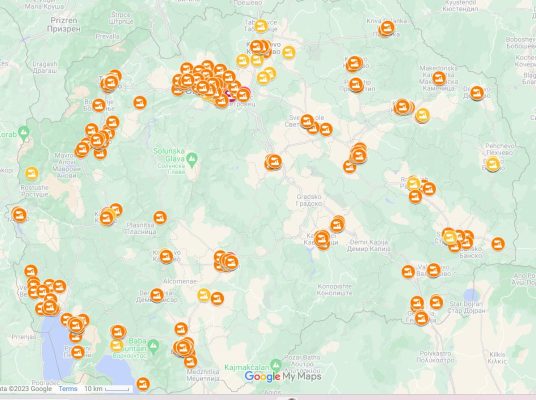536x400 pixels.
Task: Open the yellow marker at Pehchevo
Action: (493, 163)
